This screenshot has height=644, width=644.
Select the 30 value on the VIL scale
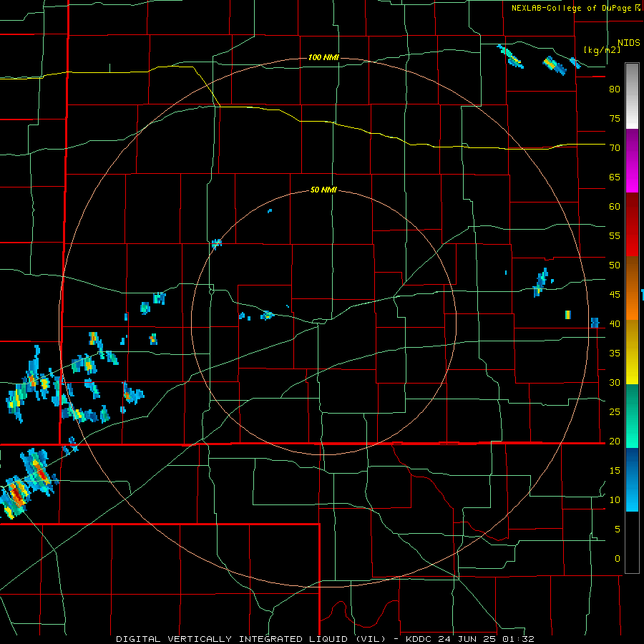click(615, 382)
